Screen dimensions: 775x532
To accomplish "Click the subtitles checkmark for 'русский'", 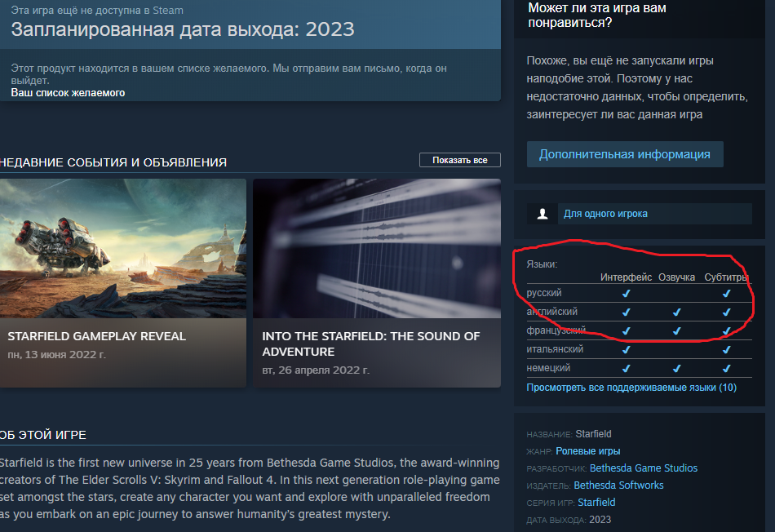I will (727, 293).
